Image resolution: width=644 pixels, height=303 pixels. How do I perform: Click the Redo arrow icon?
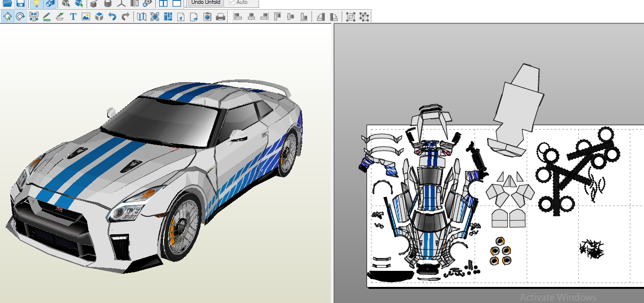point(124,16)
